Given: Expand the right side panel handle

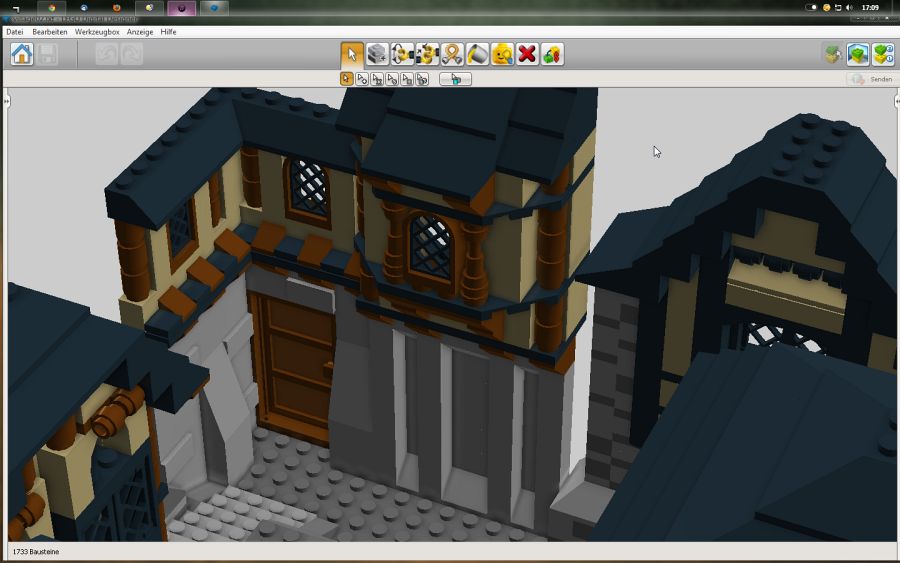Looking at the screenshot, I should pyautogui.click(x=895, y=102).
